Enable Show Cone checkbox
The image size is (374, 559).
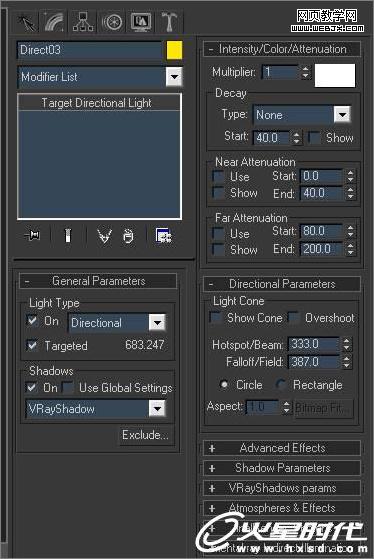click(216, 317)
